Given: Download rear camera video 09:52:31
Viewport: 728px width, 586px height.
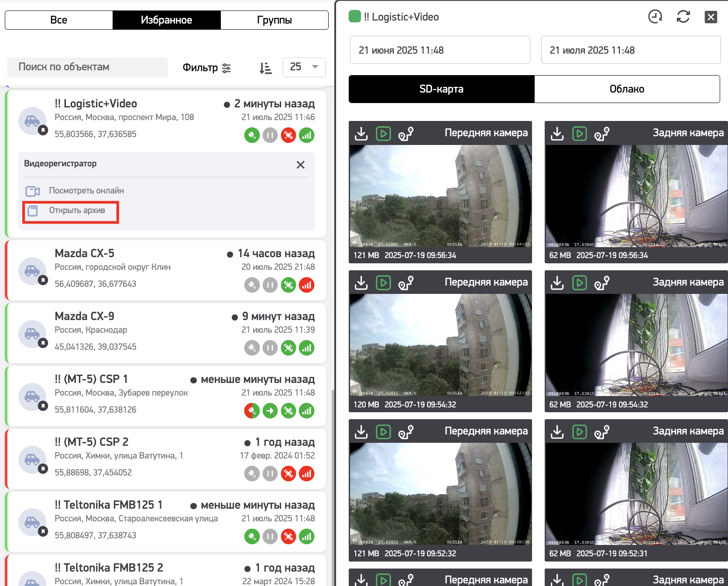Looking at the screenshot, I should coord(557,432).
